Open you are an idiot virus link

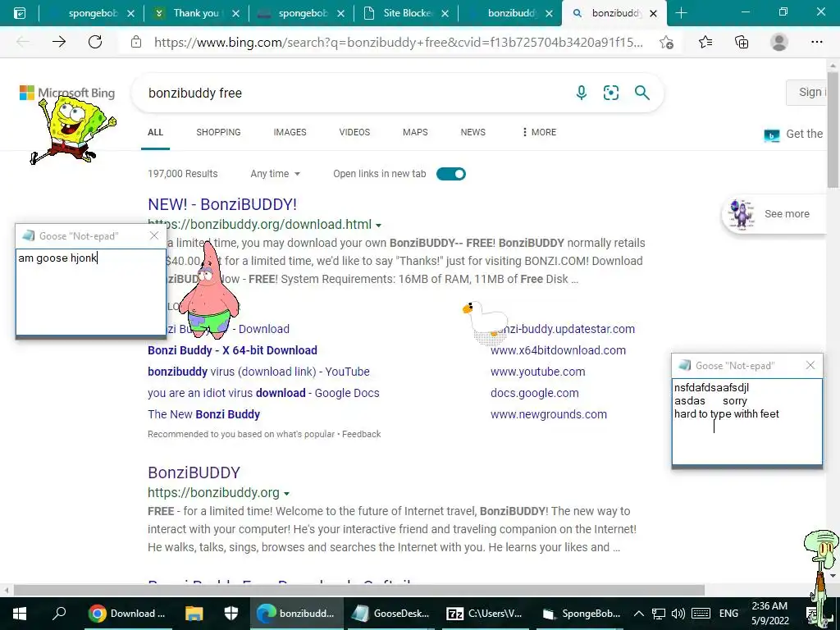tap(263, 393)
